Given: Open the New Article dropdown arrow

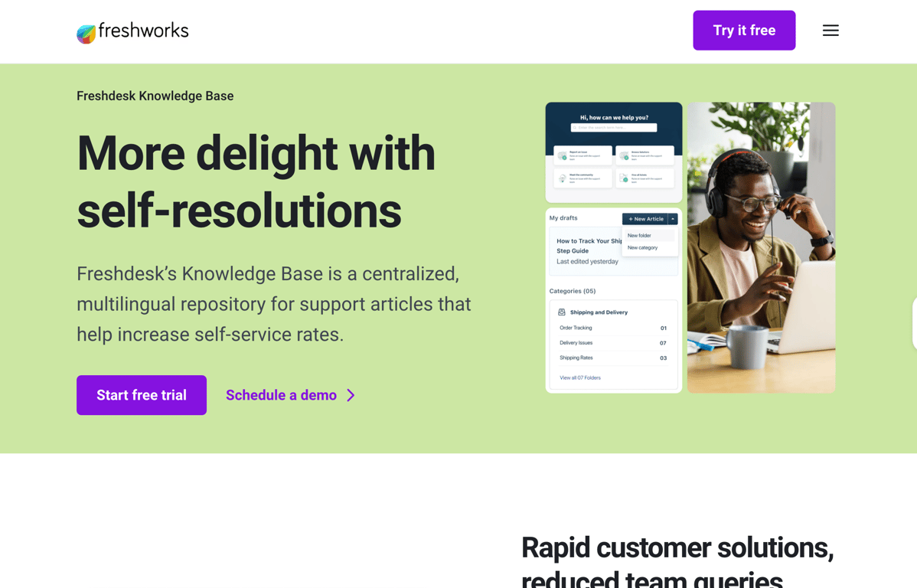Looking at the screenshot, I should (674, 219).
